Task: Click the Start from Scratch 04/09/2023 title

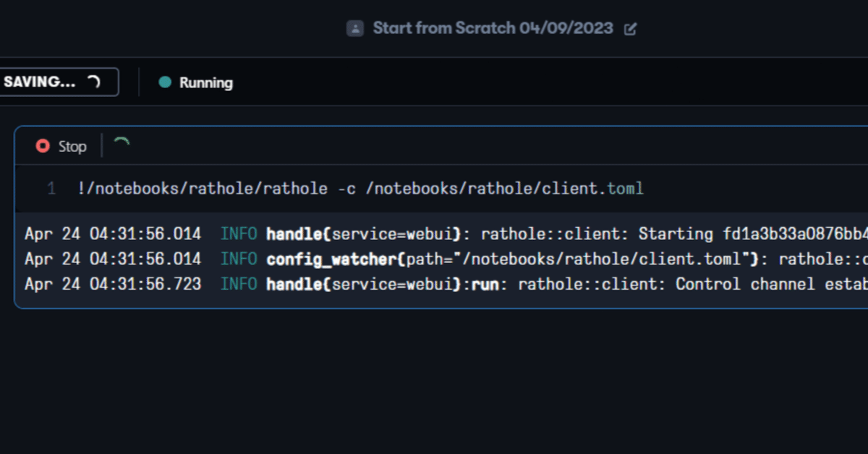Action: pyautogui.click(x=493, y=28)
